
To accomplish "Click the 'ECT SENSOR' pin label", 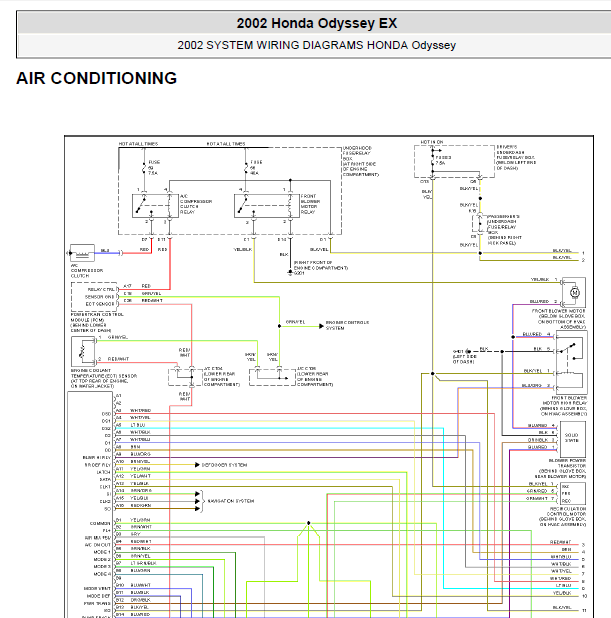I will 100,304.
